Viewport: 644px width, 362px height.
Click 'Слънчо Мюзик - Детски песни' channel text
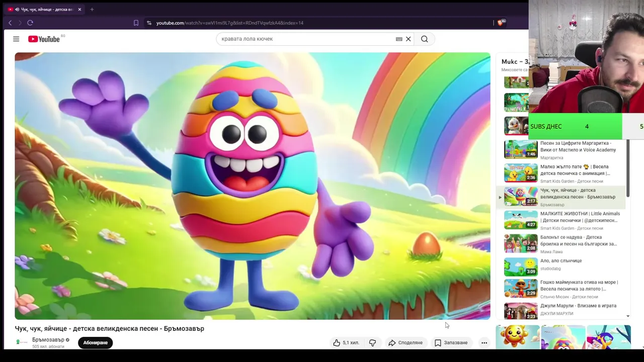pos(569,297)
